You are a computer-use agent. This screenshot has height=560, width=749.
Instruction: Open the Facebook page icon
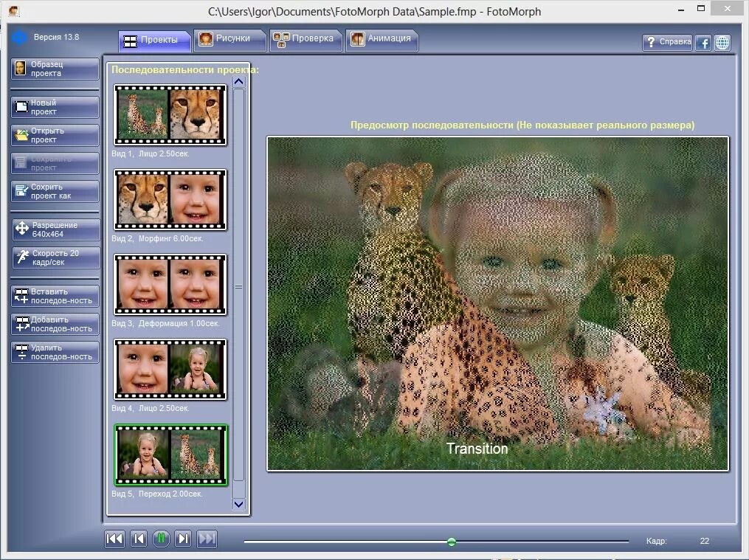pyautogui.click(x=703, y=43)
